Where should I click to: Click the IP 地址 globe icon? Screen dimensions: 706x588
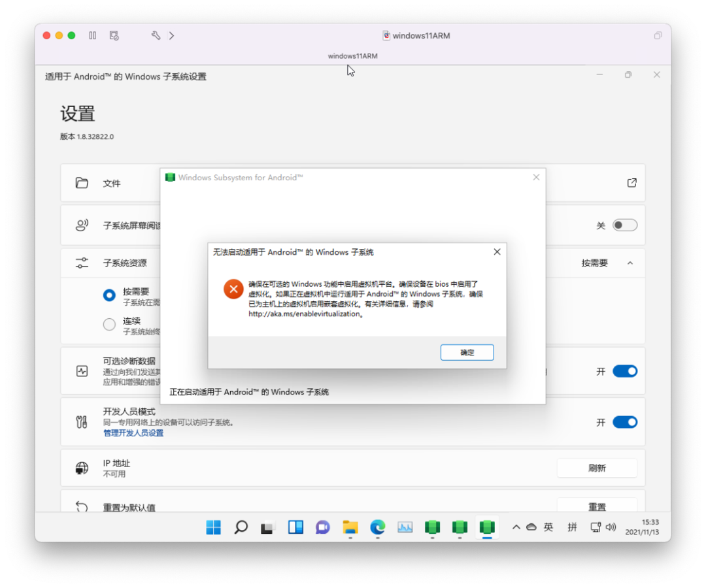(x=82, y=468)
